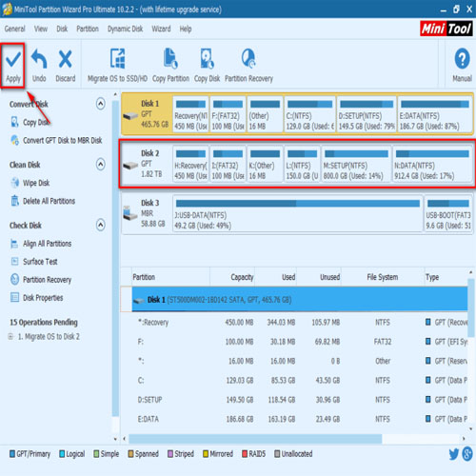
Task: Open the General menu
Action: point(14,29)
